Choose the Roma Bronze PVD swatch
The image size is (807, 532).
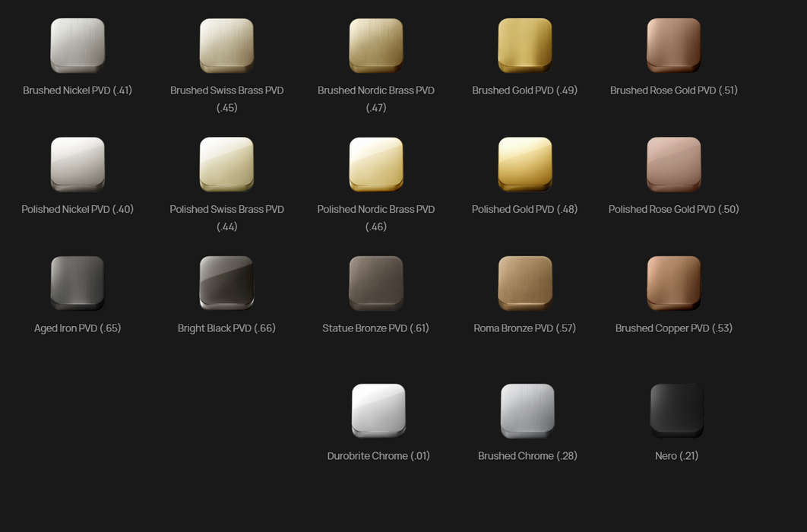tap(525, 283)
